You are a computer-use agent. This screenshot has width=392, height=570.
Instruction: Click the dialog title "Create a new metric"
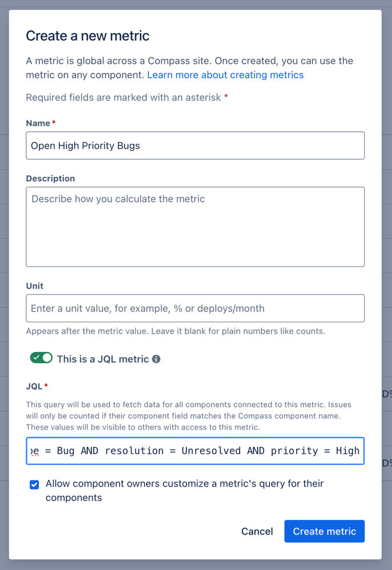point(88,35)
